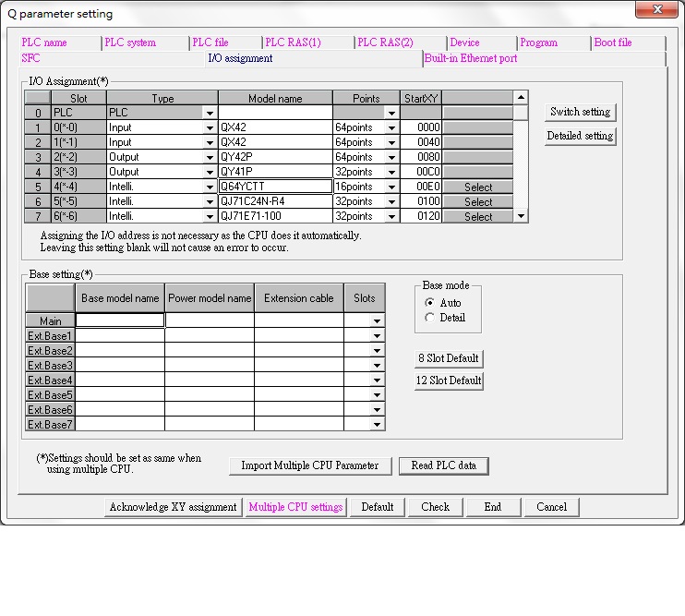The width and height of the screenshot is (685, 616).
Task: Expand Points dropdown for QY41P row
Action: tap(391, 172)
